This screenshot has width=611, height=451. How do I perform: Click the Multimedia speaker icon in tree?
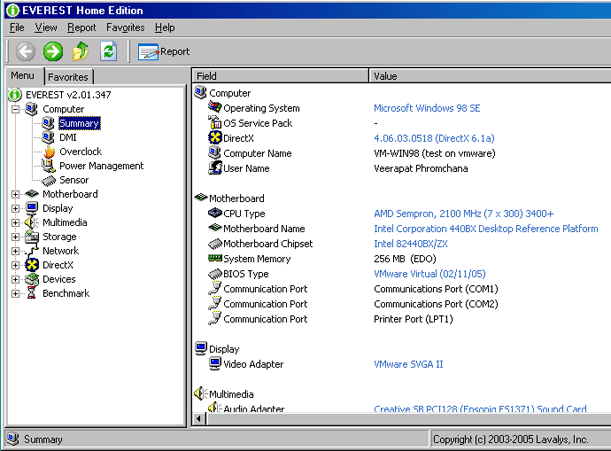click(32, 223)
